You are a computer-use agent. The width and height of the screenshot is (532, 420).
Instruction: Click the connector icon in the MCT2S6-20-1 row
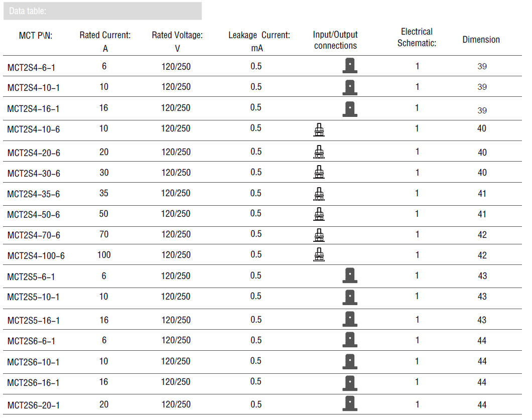pos(350,404)
